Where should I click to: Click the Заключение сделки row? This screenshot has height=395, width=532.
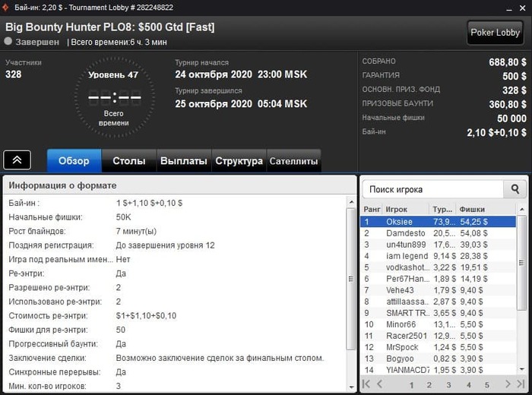(174, 358)
